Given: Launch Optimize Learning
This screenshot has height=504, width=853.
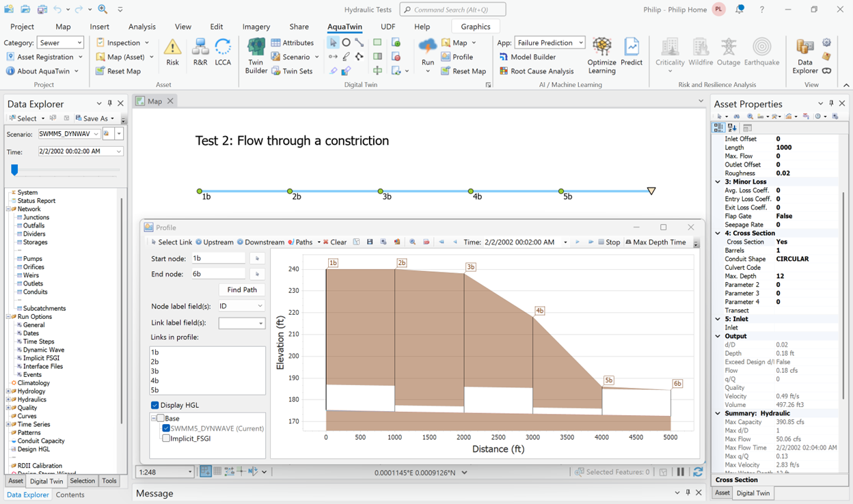Looking at the screenshot, I should point(601,55).
